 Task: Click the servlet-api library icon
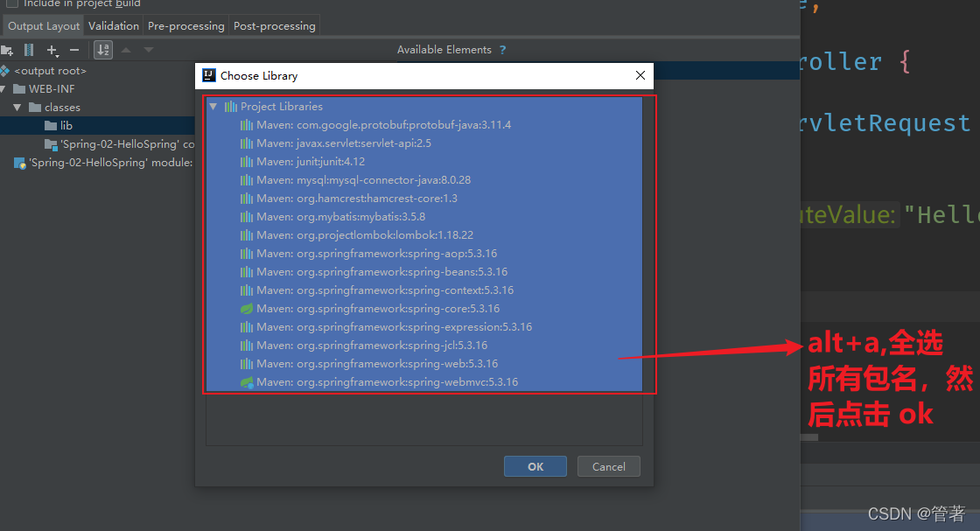[247, 143]
